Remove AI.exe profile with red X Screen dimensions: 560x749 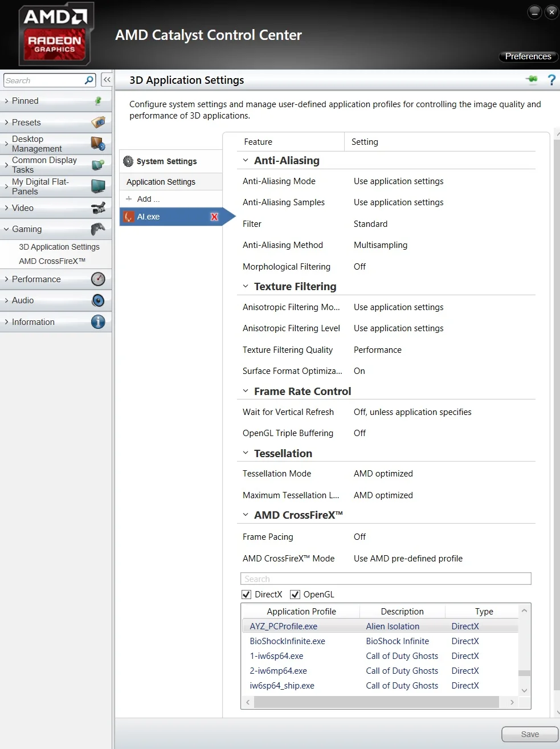[x=214, y=217]
